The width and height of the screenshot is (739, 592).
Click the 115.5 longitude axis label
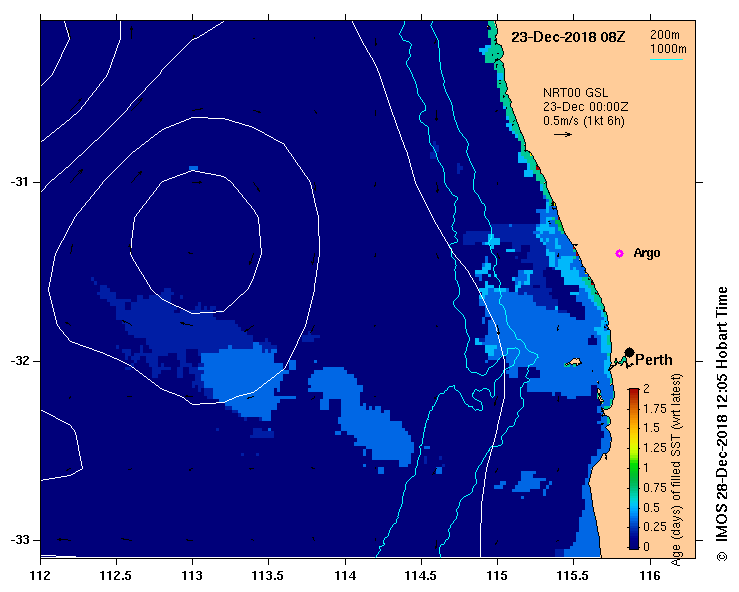574,576
